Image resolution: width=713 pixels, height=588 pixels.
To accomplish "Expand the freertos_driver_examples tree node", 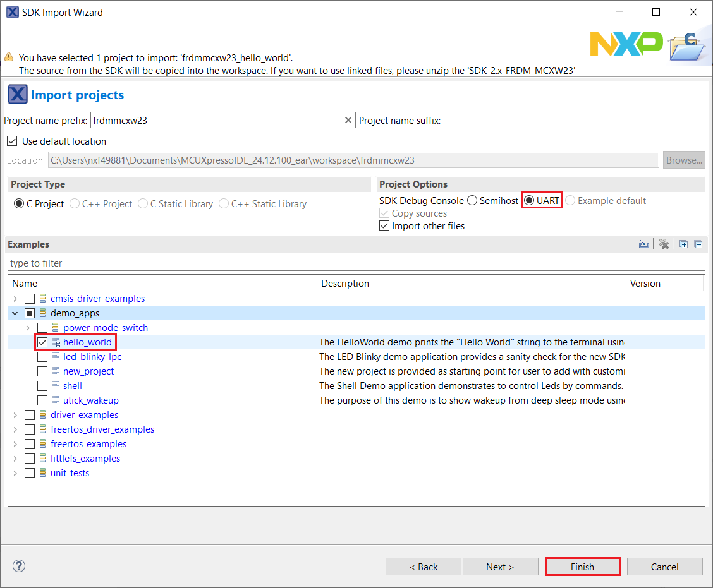I will (15, 429).
